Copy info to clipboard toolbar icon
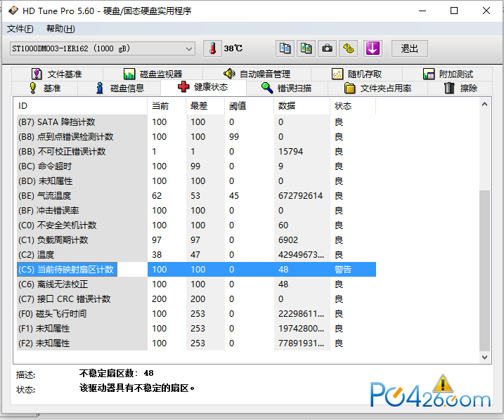The height and width of the screenshot is (420, 504). [285, 48]
